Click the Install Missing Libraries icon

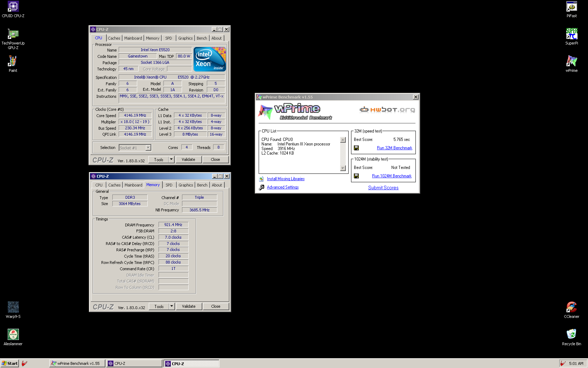(x=261, y=179)
